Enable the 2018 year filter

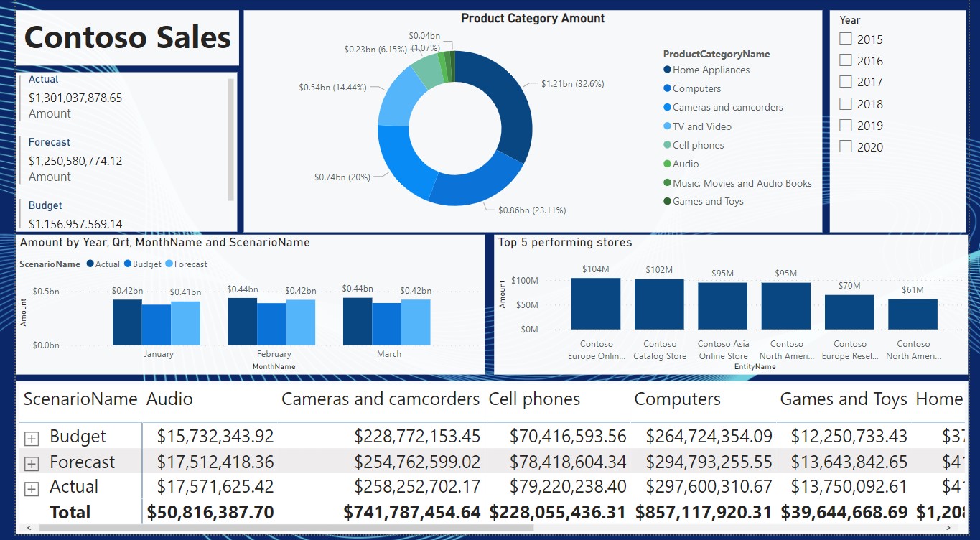(845, 103)
